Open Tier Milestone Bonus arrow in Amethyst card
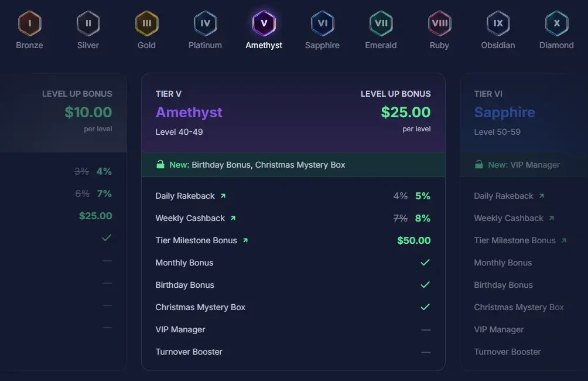The image size is (588, 381). point(245,240)
